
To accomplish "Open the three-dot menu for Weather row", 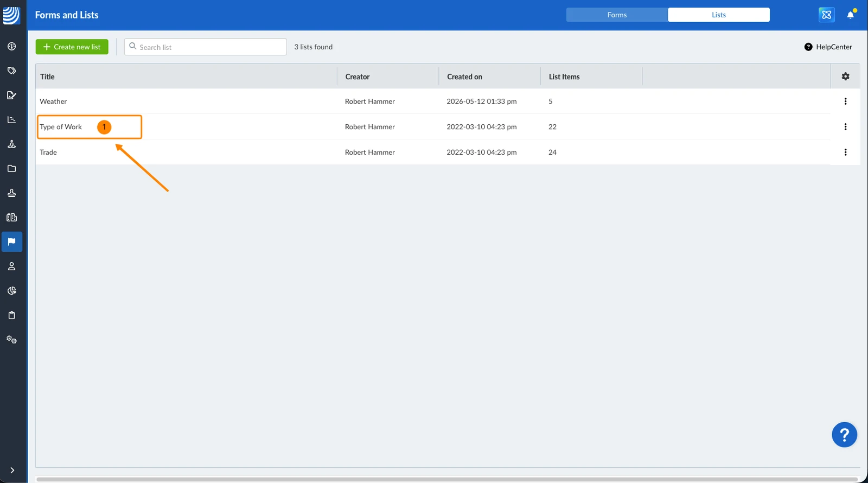I will point(845,101).
